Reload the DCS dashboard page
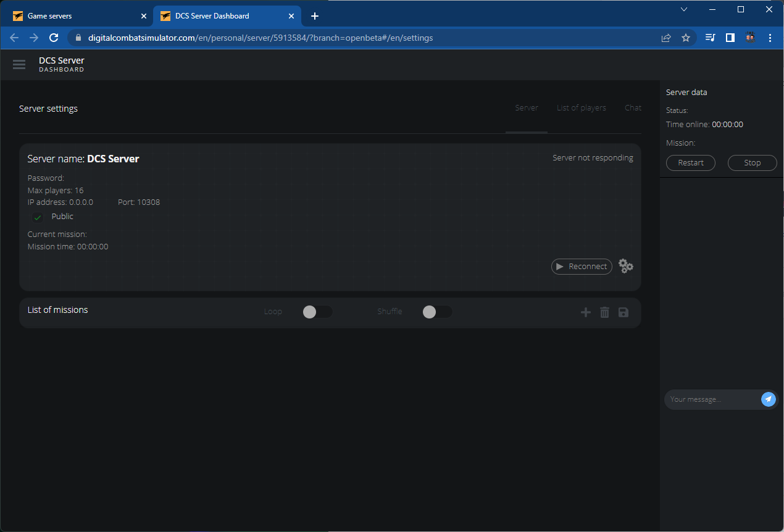The width and height of the screenshot is (784, 532). pyautogui.click(x=54, y=38)
